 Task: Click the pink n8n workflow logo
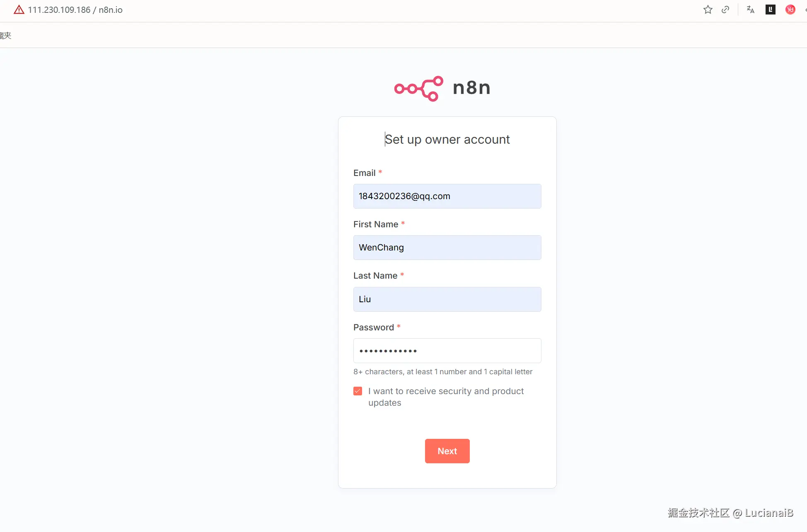[x=418, y=88]
